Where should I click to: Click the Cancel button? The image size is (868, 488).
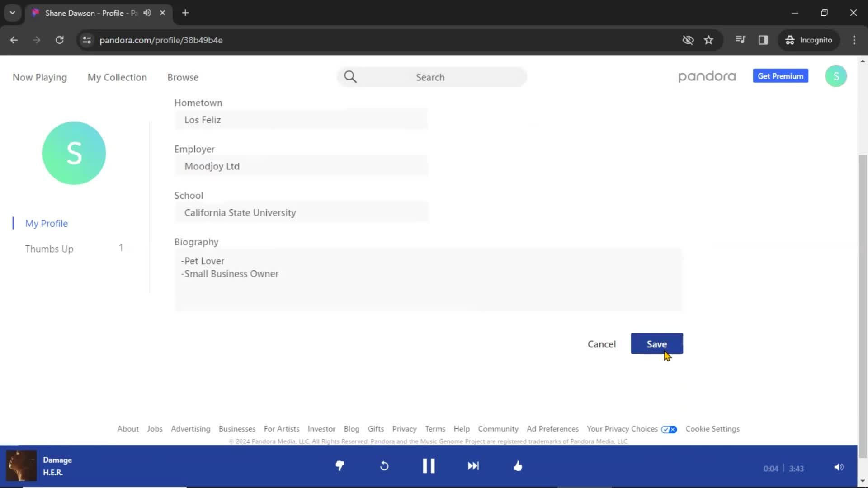602,344
